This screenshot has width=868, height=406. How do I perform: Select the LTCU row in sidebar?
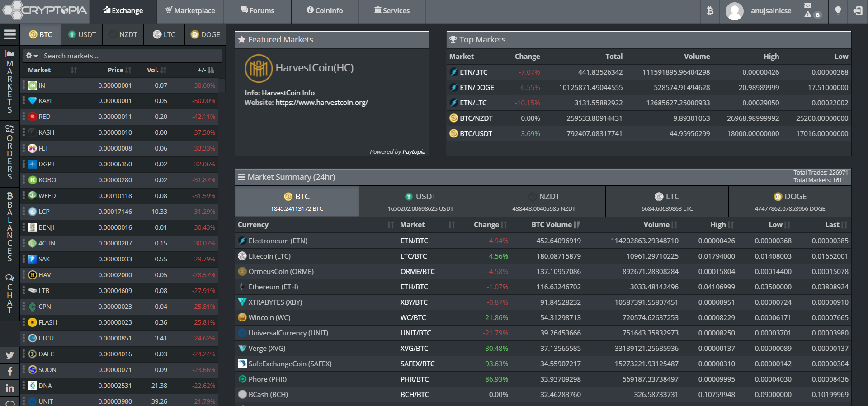(x=119, y=338)
